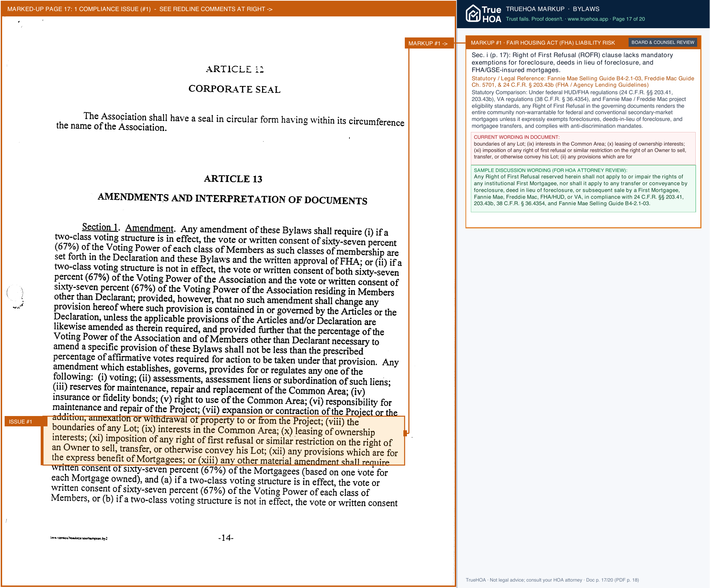Click the 'Statutory / Legal Reference' orange text

pos(583,82)
